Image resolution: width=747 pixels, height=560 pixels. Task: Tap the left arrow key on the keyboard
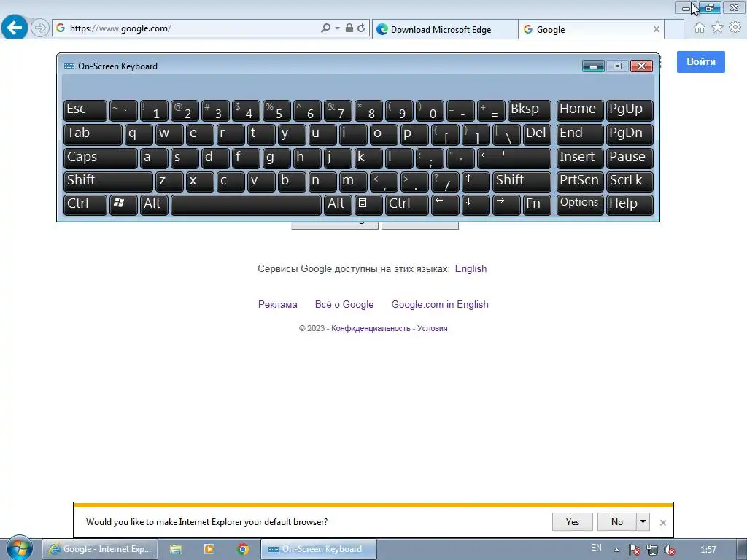click(x=445, y=205)
